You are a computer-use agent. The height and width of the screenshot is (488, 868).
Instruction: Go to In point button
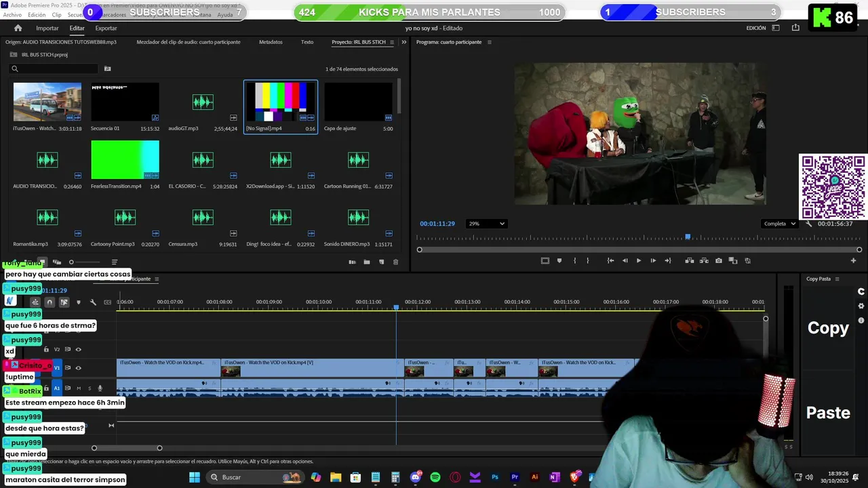click(x=610, y=260)
